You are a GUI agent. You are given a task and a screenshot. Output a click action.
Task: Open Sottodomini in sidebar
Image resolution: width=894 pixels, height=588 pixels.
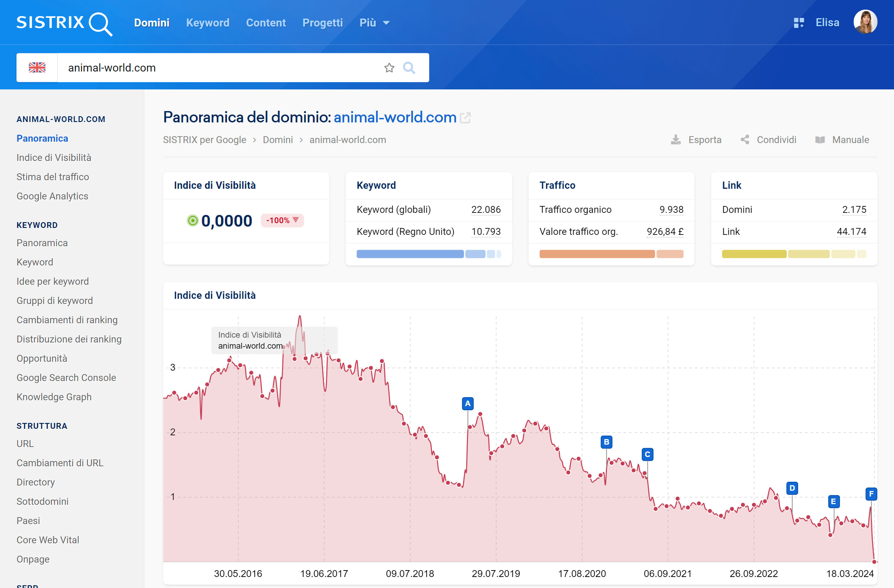click(x=42, y=502)
